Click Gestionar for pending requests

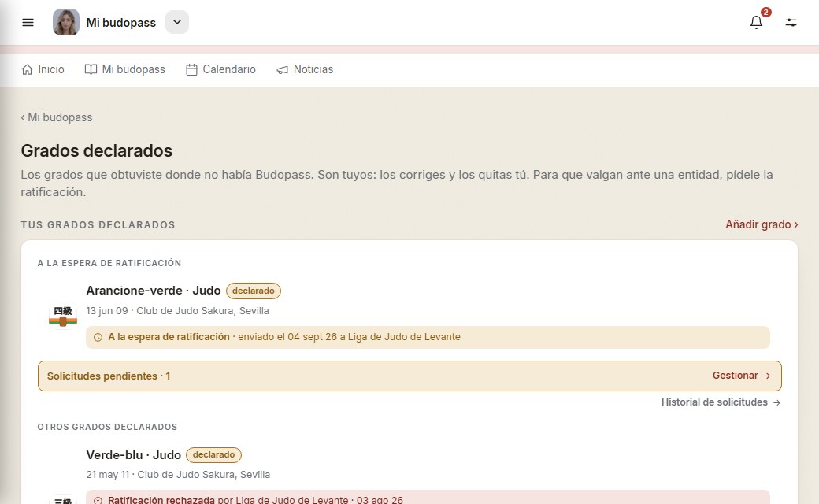click(741, 376)
